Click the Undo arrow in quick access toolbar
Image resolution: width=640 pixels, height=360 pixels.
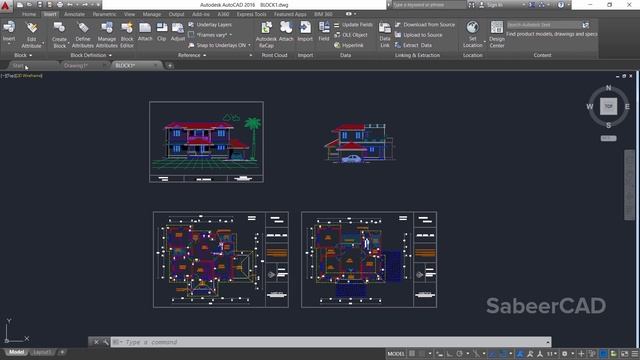pyautogui.click(x=70, y=5)
